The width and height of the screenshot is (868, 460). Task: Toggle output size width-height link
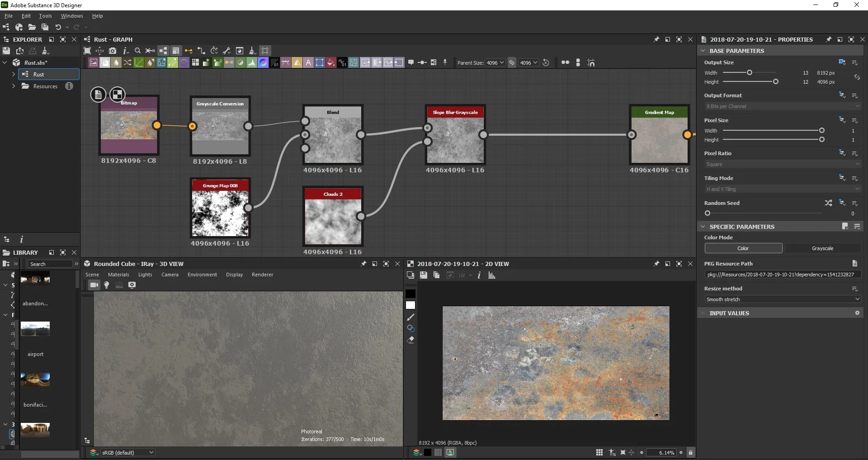pos(857,77)
